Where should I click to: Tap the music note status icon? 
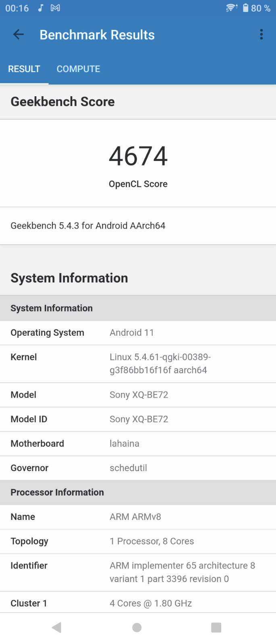[x=40, y=8]
